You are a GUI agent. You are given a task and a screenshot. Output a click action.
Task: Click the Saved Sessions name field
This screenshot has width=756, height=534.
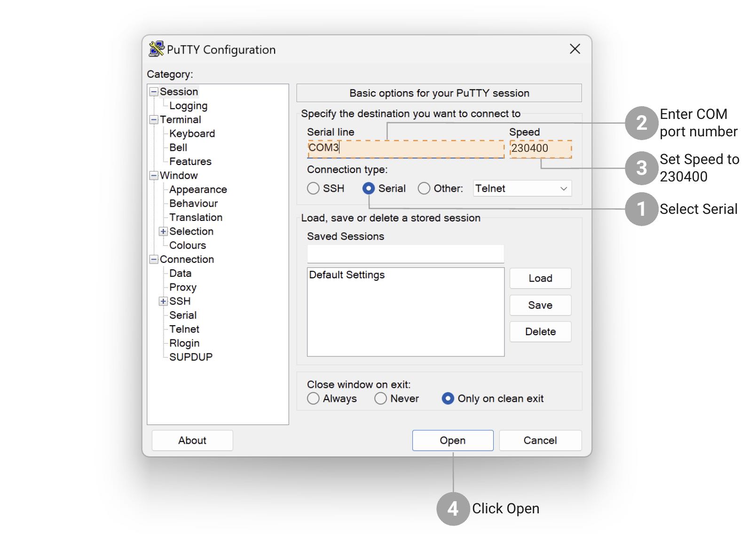point(405,254)
